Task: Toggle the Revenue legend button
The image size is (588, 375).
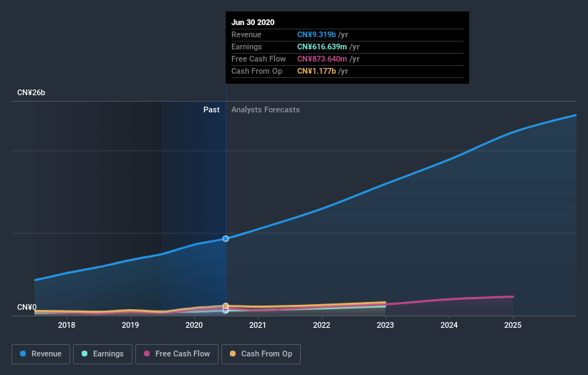Action: [x=41, y=354]
